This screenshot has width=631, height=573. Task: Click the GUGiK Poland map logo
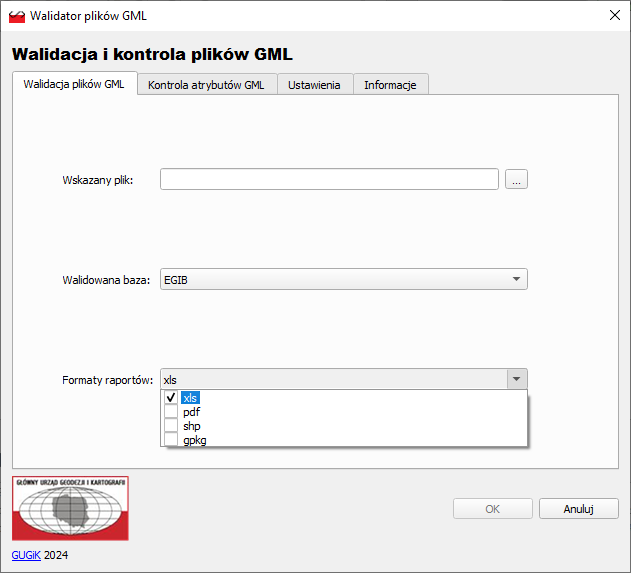coord(70,508)
